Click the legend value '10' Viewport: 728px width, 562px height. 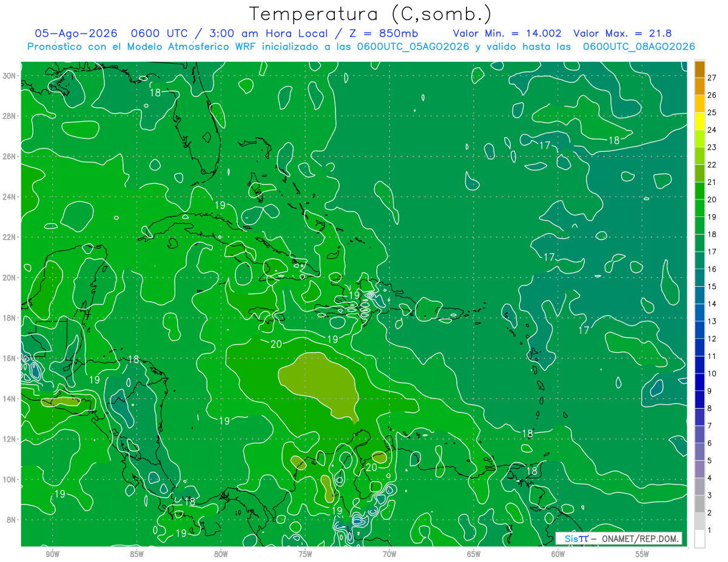point(712,373)
